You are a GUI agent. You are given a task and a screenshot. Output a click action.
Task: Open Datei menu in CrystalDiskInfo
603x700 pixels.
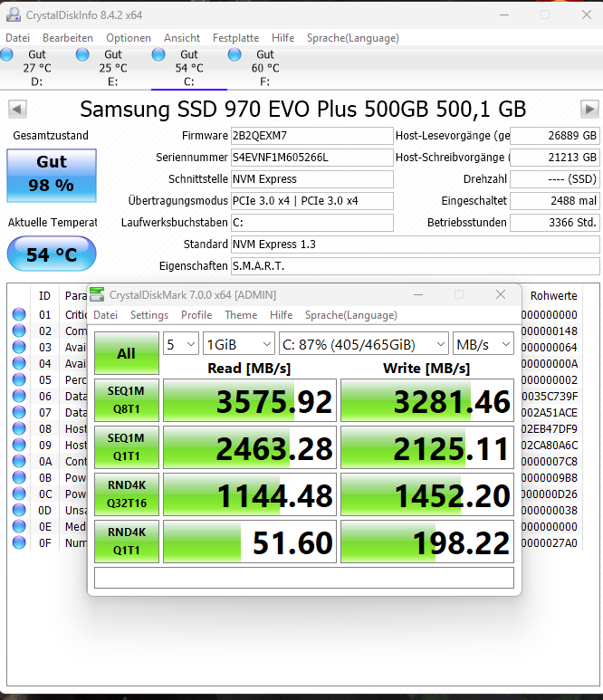tap(17, 38)
